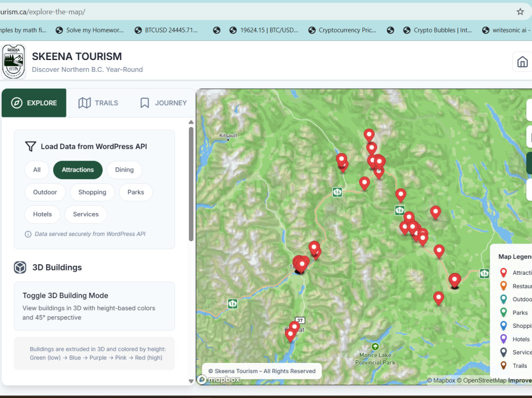Click the Skeena Tourism logo

point(14,62)
